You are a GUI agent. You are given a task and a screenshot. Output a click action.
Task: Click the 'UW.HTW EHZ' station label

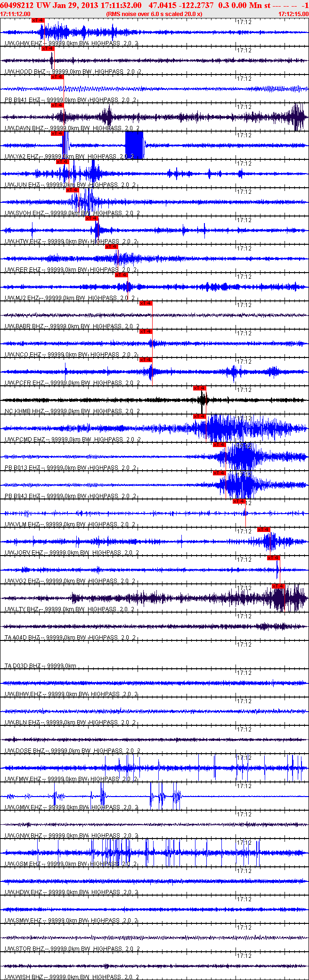pos(23,241)
